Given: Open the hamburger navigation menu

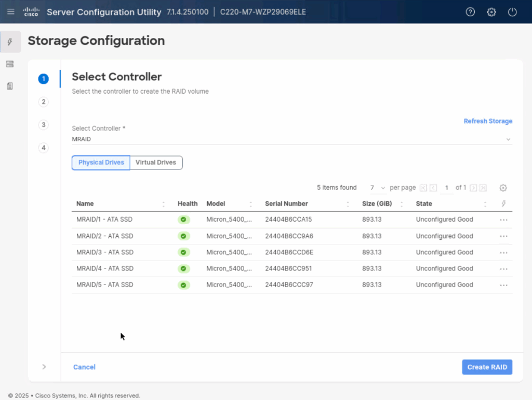Looking at the screenshot, I should point(11,12).
